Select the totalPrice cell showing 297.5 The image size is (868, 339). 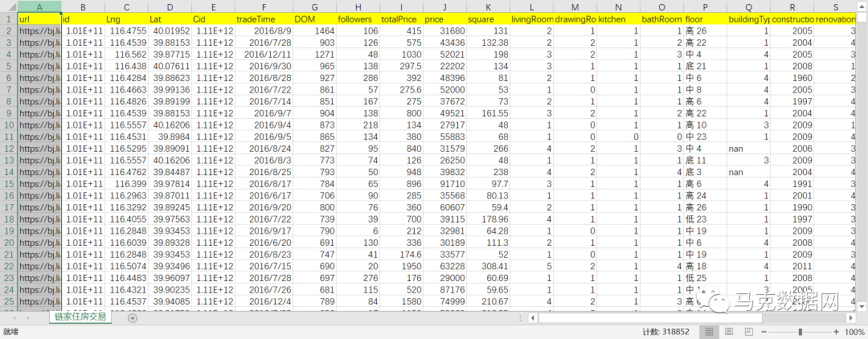pyautogui.click(x=401, y=66)
